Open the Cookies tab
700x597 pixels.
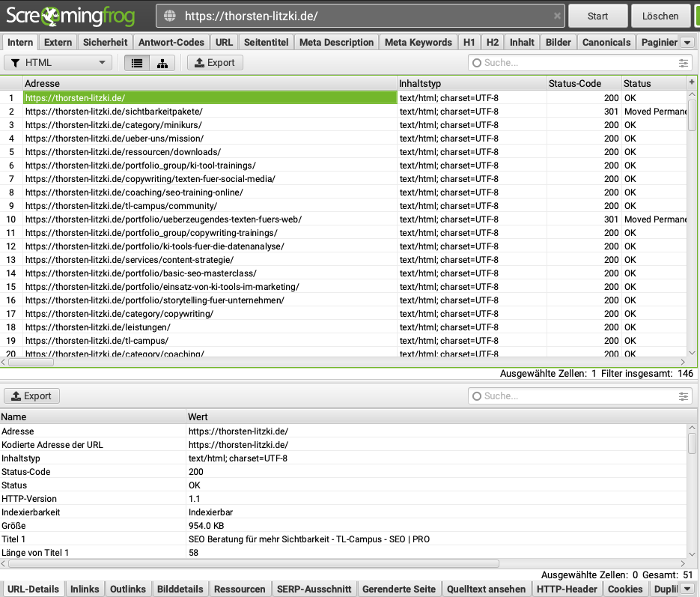click(x=625, y=589)
